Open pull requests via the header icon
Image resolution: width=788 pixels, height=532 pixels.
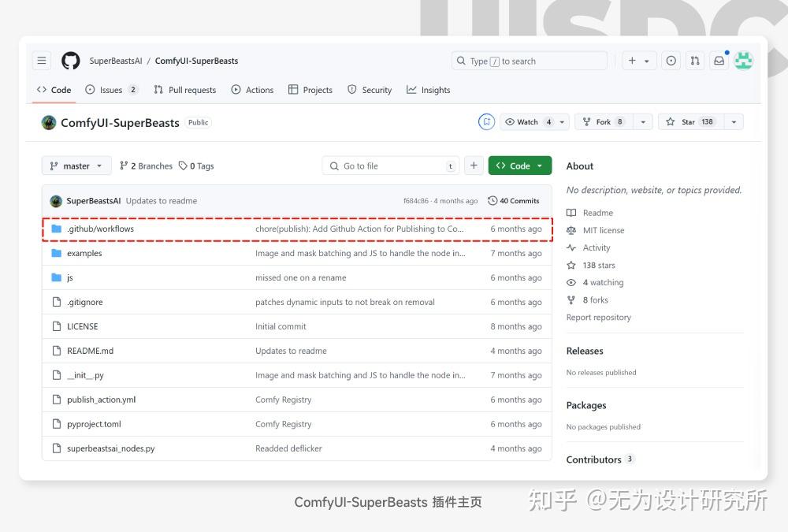pyautogui.click(x=694, y=60)
